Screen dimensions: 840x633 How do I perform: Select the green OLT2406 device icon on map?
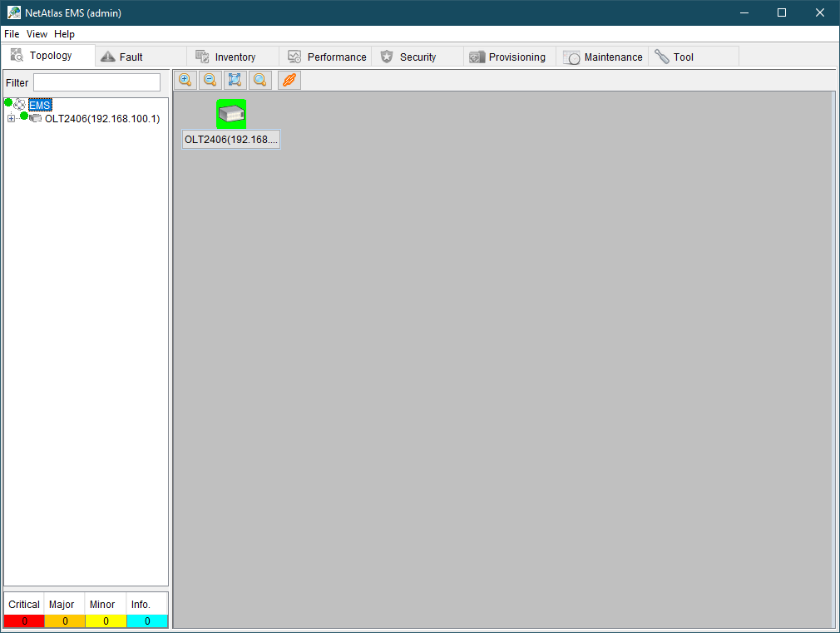point(231,114)
